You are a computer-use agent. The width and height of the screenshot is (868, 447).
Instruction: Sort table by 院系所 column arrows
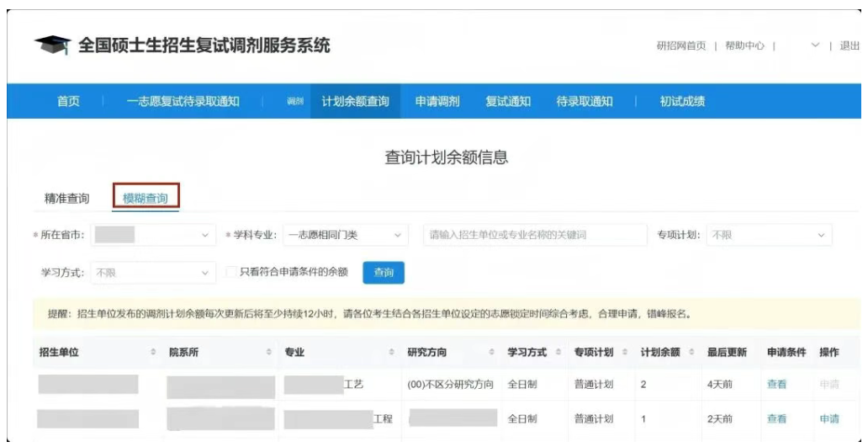click(269, 352)
